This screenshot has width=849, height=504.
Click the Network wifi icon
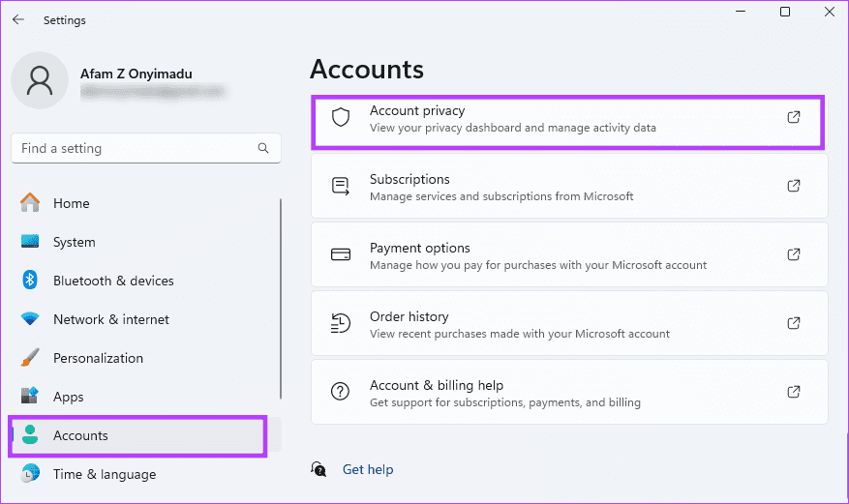[30, 318]
